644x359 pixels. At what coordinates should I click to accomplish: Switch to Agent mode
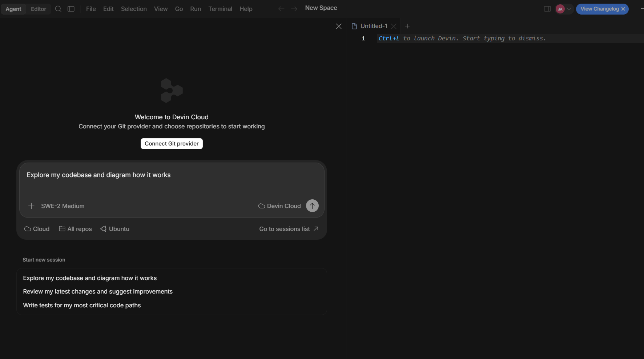[x=13, y=9]
